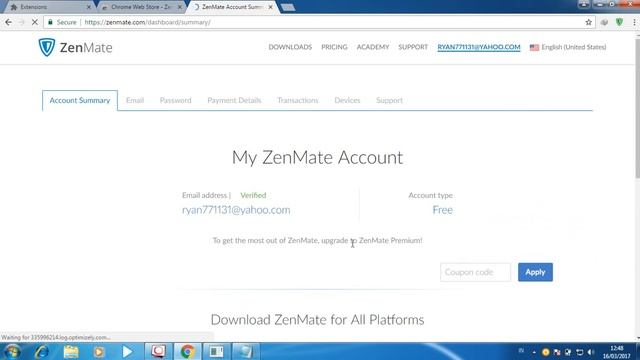Click ryan771131@yahoo.com email address text
Image resolution: width=640 pixels, height=360 pixels.
(x=236, y=210)
